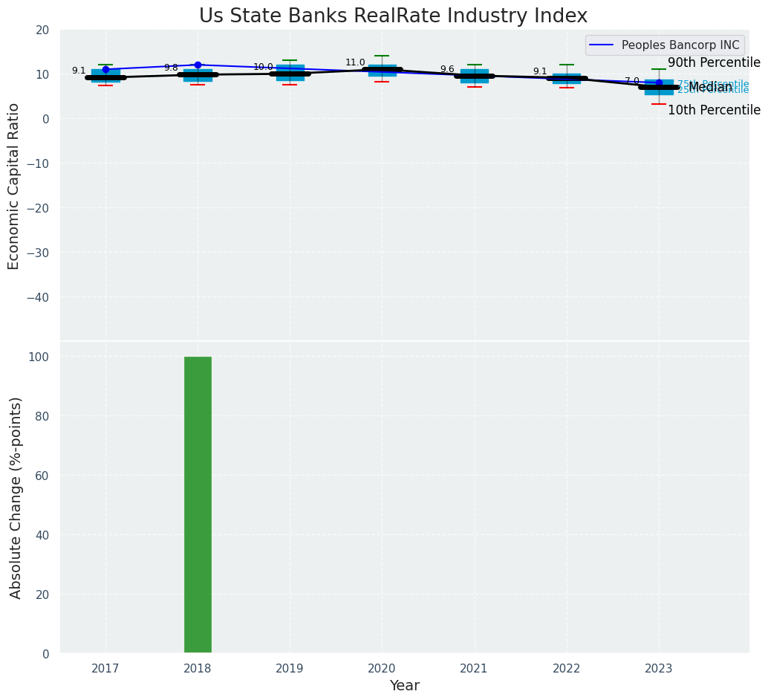The height and width of the screenshot is (700, 768).
Task: Click the 2020 box plot median bar
Action: pos(382,70)
